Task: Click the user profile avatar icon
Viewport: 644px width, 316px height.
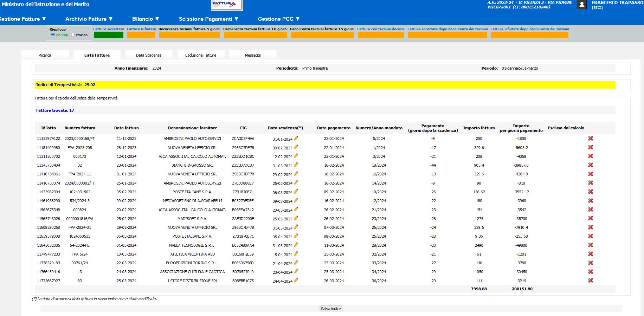Action: (x=582, y=5)
